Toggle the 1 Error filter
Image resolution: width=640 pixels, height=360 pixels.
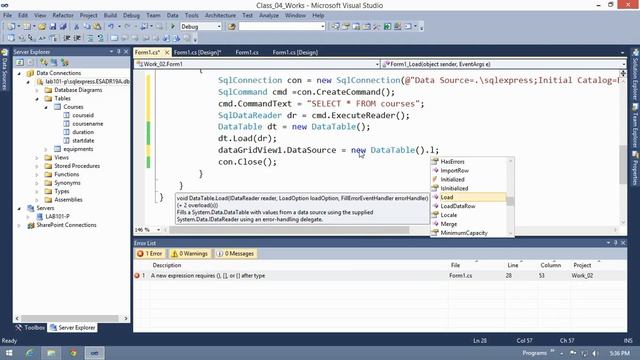[x=150, y=254]
